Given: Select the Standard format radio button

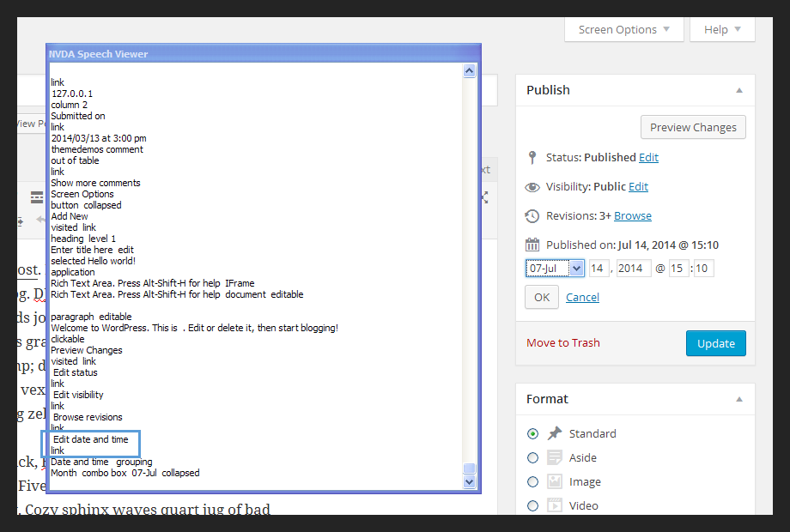Looking at the screenshot, I should coord(532,434).
